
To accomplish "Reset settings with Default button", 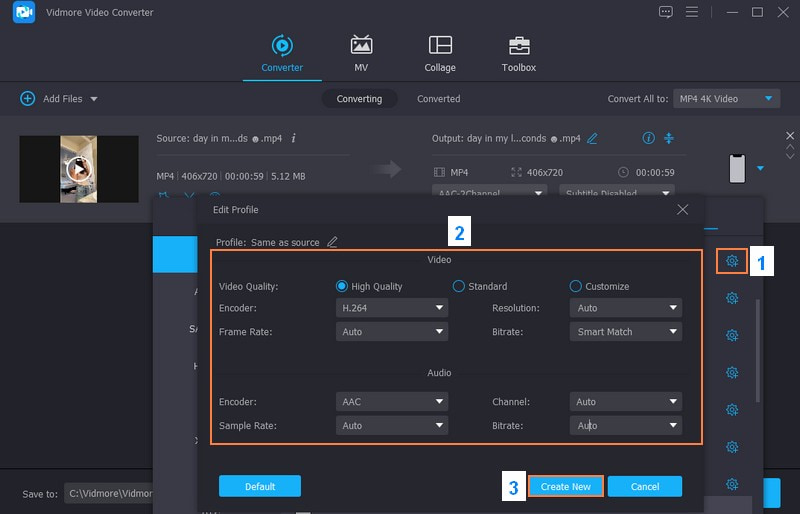I will click(259, 487).
